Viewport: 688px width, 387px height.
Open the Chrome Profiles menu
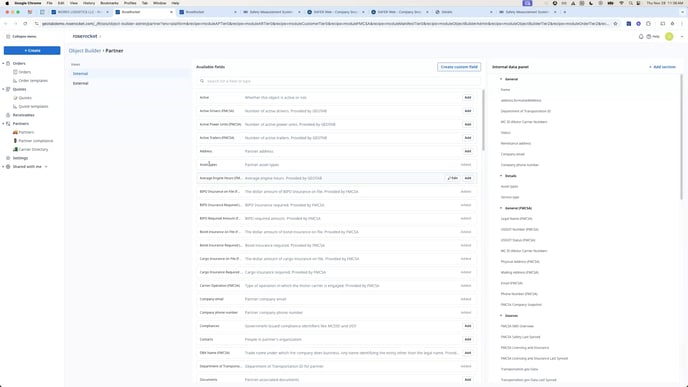coord(130,3)
